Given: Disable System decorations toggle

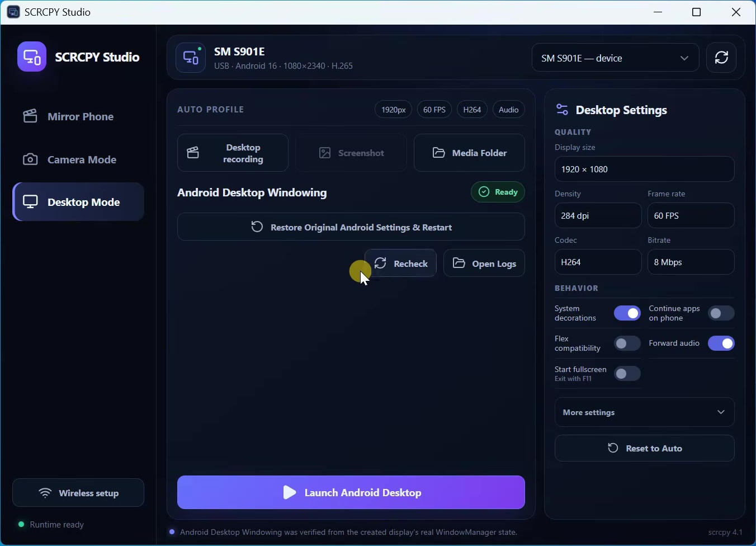Looking at the screenshot, I should pos(627,313).
